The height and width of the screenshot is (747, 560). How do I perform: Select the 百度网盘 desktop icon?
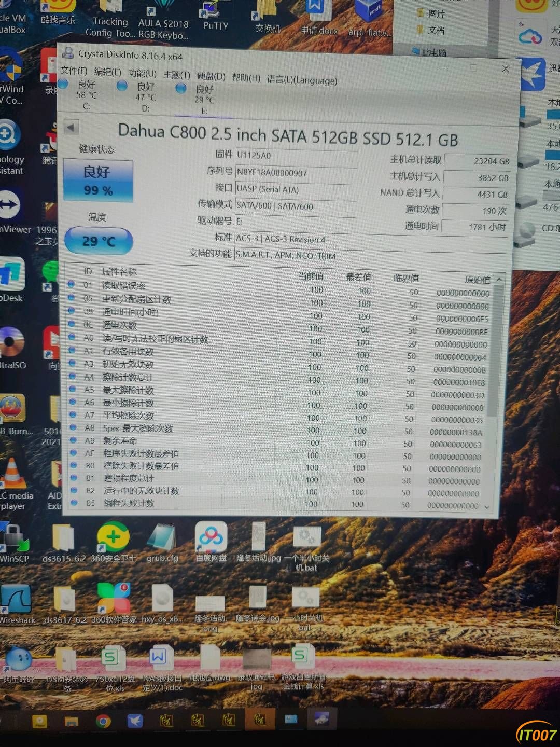[x=211, y=543]
